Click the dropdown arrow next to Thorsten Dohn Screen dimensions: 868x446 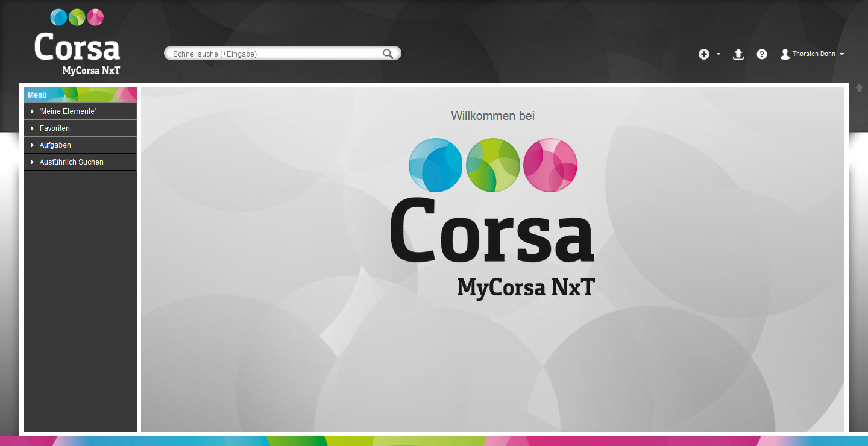[x=841, y=54]
